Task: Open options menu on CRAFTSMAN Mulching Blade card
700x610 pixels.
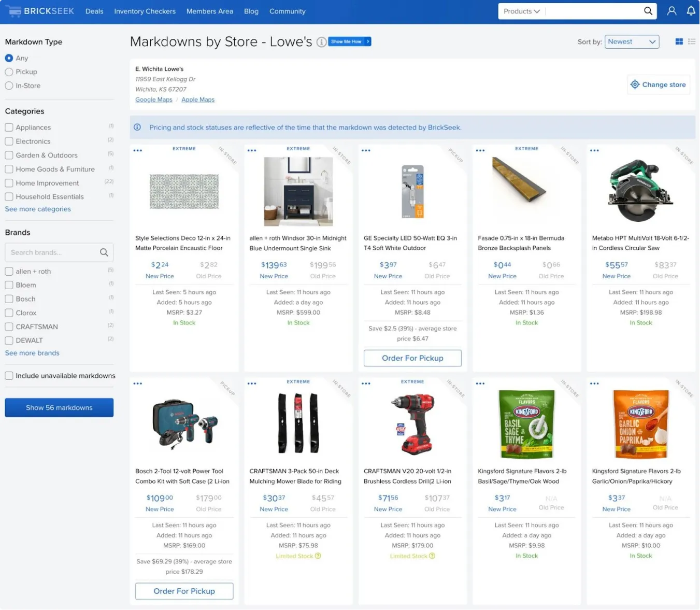Action: click(252, 384)
